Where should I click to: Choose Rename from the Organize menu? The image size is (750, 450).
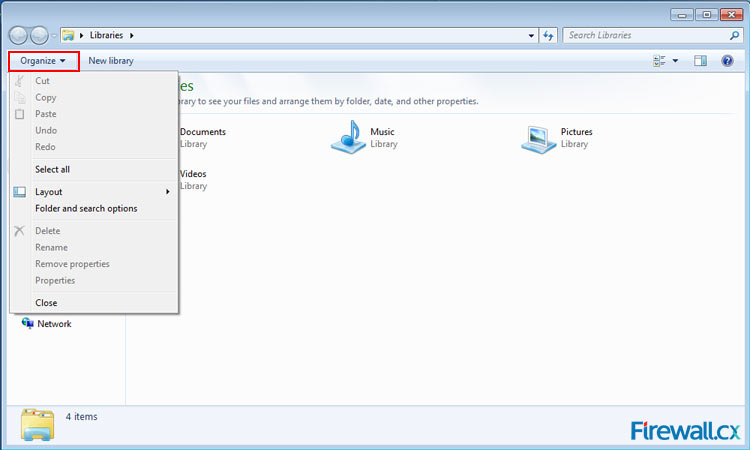[x=93, y=247]
